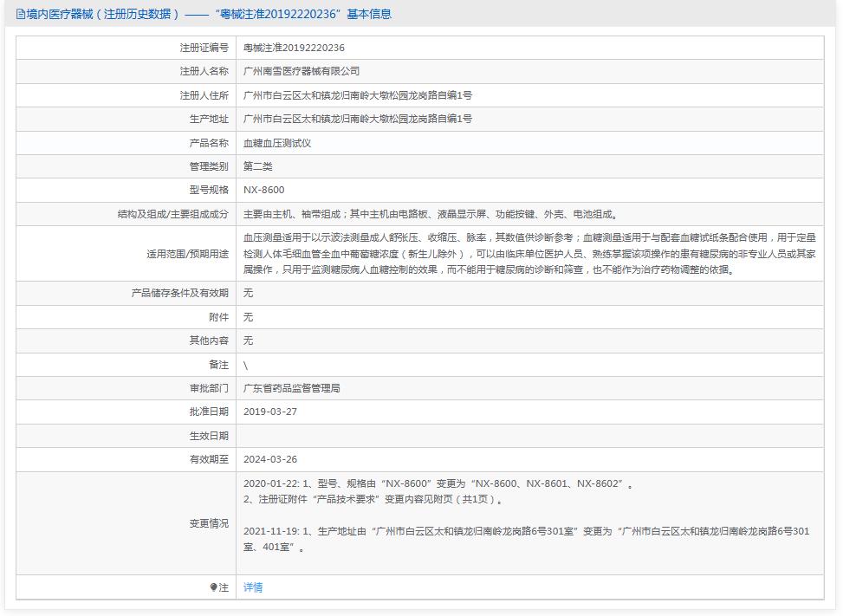The height and width of the screenshot is (616, 843).
Task: Click the 备注 row value cell
Action: (247, 364)
